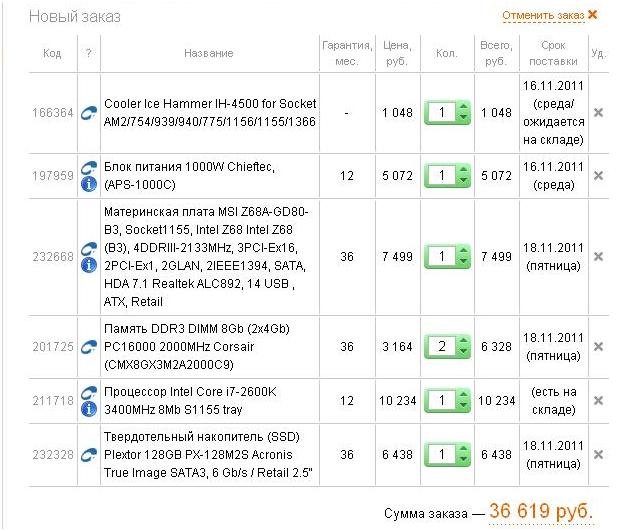Viewport: 640px width, 531px height.
Task: Increase quantity of Corsair DDR3 memory
Action: (462, 341)
